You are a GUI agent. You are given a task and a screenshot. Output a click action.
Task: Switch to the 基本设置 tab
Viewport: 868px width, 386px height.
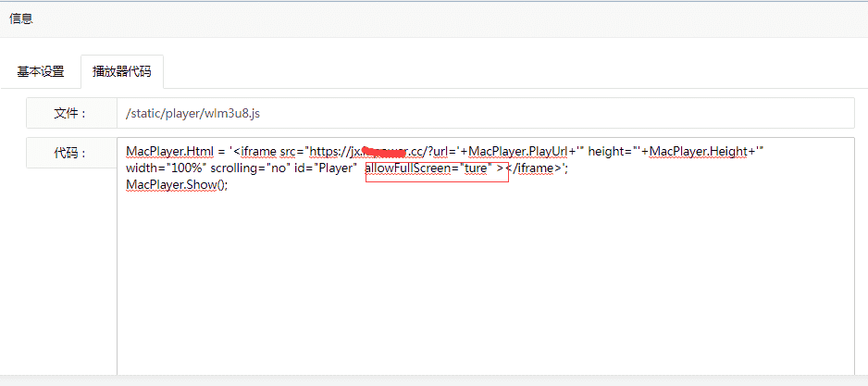pyautogui.click(x=41, y=71)
